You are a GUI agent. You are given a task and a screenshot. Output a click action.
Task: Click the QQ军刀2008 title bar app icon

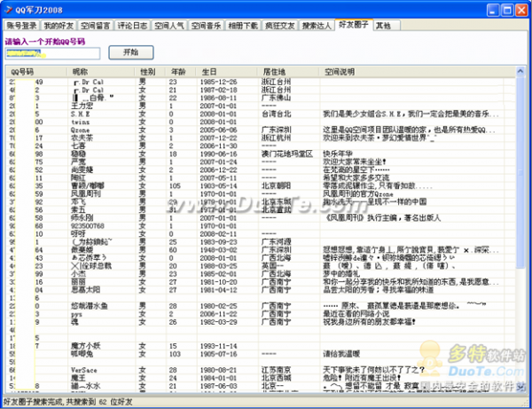(8, 8)
